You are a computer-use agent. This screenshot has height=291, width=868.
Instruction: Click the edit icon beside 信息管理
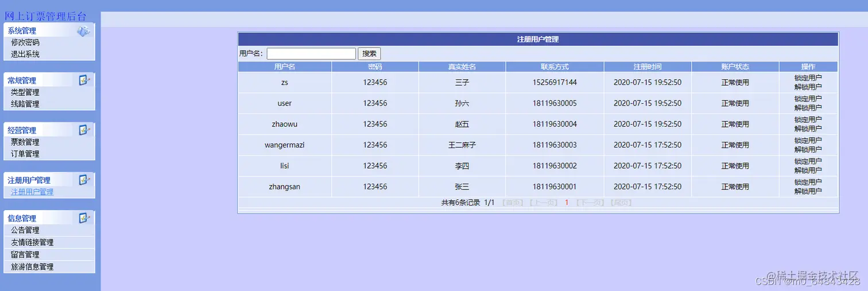(x=84, y=218)
